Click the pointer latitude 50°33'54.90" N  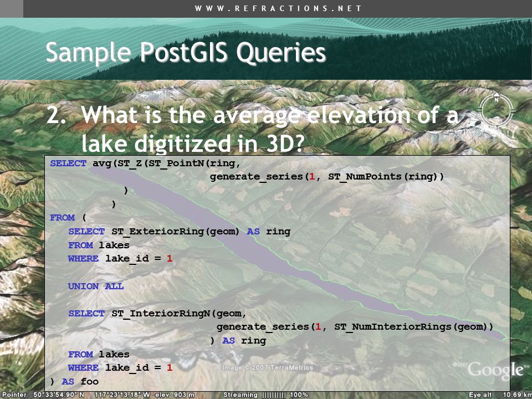click(x=59, y=395)
